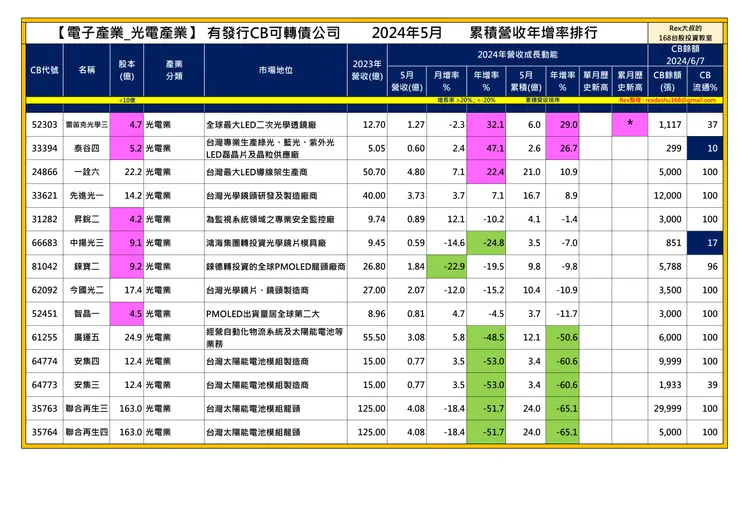The image size is (740, 523).
Task: Click the CB餘額 2024/6/7 header
Action: tap(685, 55)
